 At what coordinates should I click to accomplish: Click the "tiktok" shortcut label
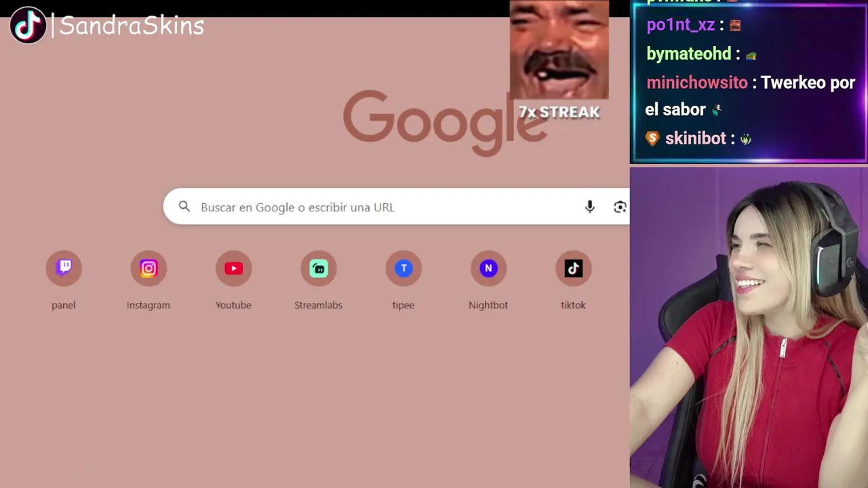573,305
